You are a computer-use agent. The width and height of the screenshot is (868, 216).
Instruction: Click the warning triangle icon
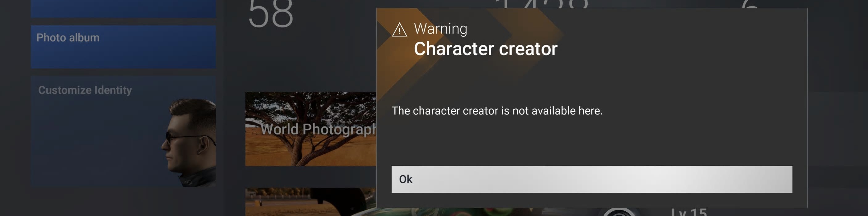[x=400, y=30]
